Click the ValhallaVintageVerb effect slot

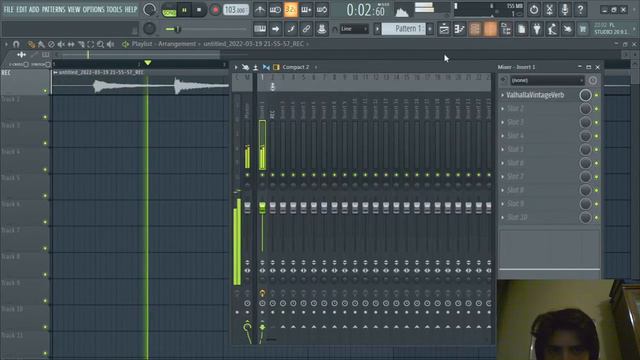coord(535,95)
